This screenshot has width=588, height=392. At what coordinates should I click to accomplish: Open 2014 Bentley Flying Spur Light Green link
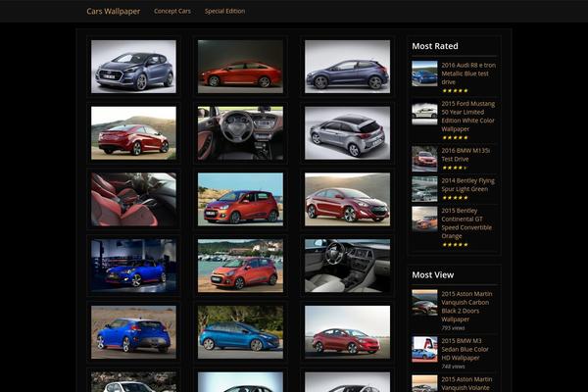467,184
